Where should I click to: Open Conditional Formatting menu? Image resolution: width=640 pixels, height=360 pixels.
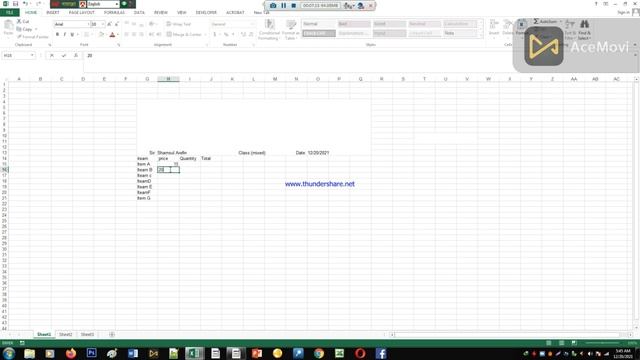click(x=269, y=30)
